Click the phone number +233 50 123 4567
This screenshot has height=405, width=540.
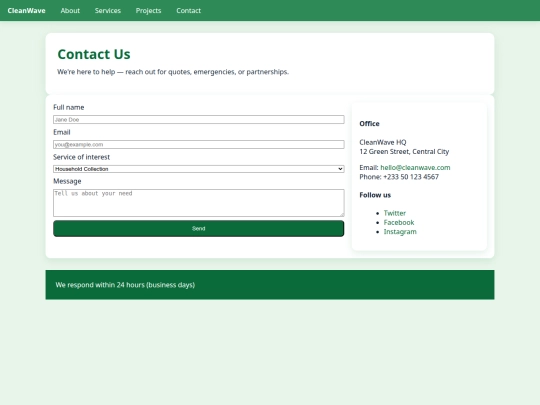pyautogui.click(x=411, y=177)
